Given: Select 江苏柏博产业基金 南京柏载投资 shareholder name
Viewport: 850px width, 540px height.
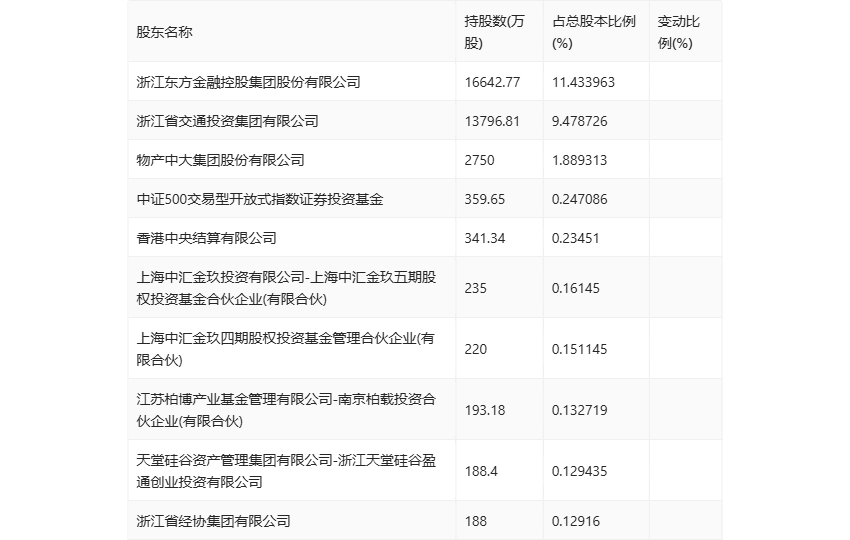Looking at the screenshot, I should (x=286, y=410).
